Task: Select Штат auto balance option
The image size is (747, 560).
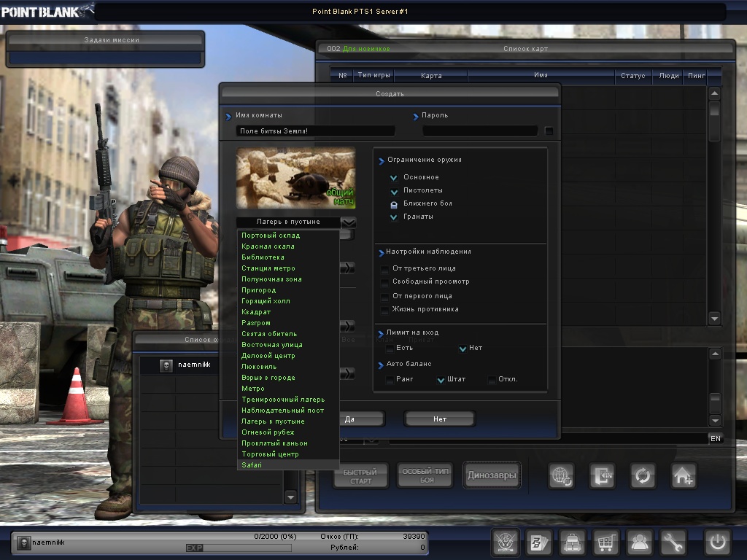Action: tap(441, 379)
